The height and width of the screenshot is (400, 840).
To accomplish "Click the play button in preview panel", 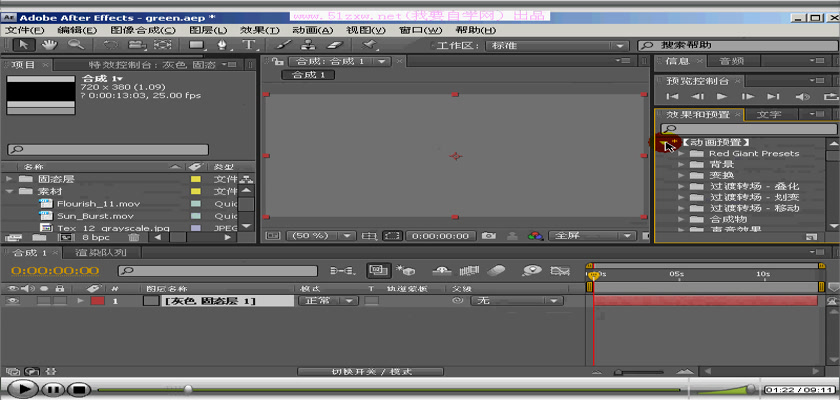I will (x=722, y=97).
